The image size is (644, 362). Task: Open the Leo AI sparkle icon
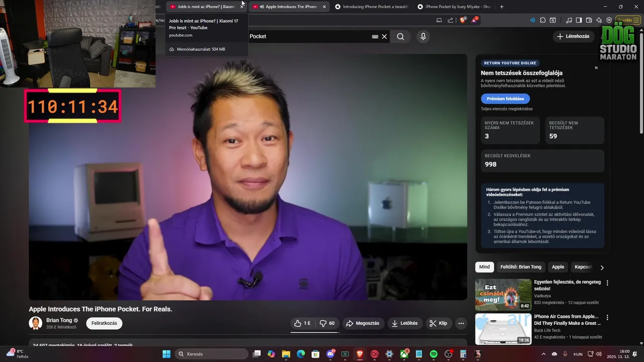(x=599, y=20)
